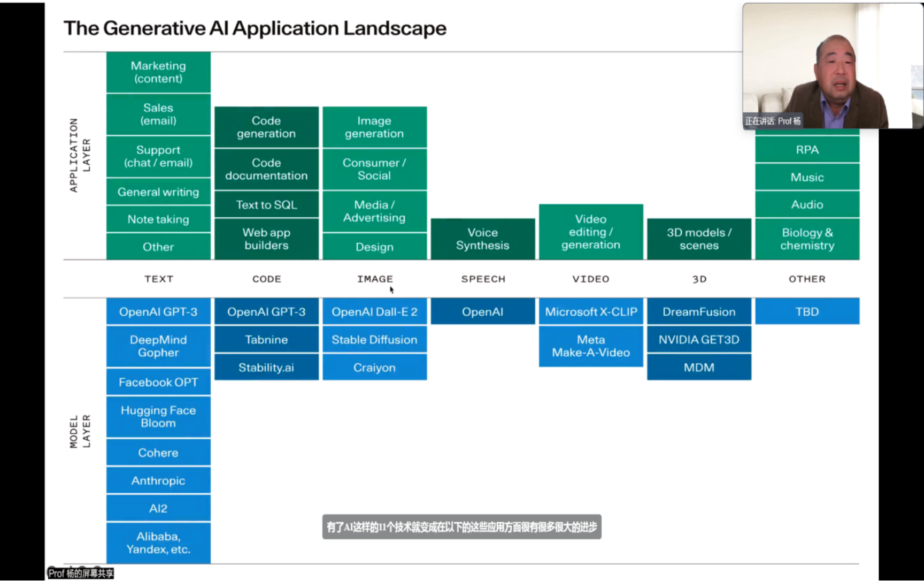924x581 pixels.
Task: Select the Marketing (content) tile
Action: coord(158,72)
